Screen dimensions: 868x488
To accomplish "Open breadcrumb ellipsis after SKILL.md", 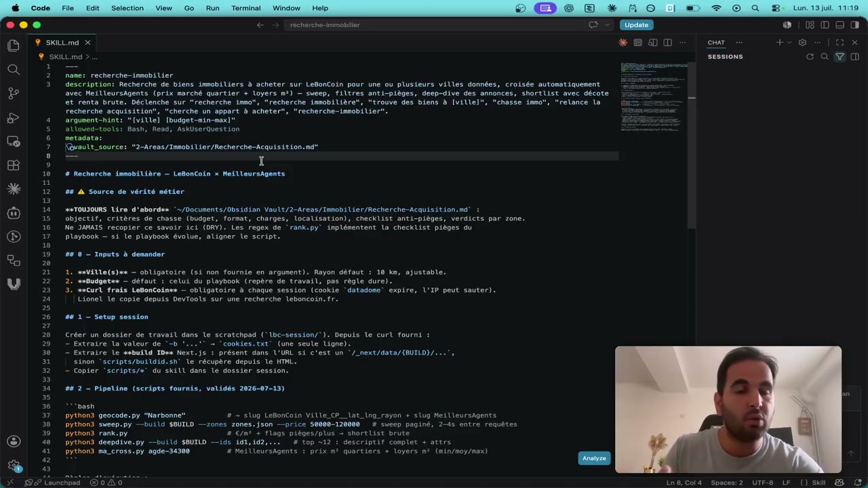I will coord(94,57).
